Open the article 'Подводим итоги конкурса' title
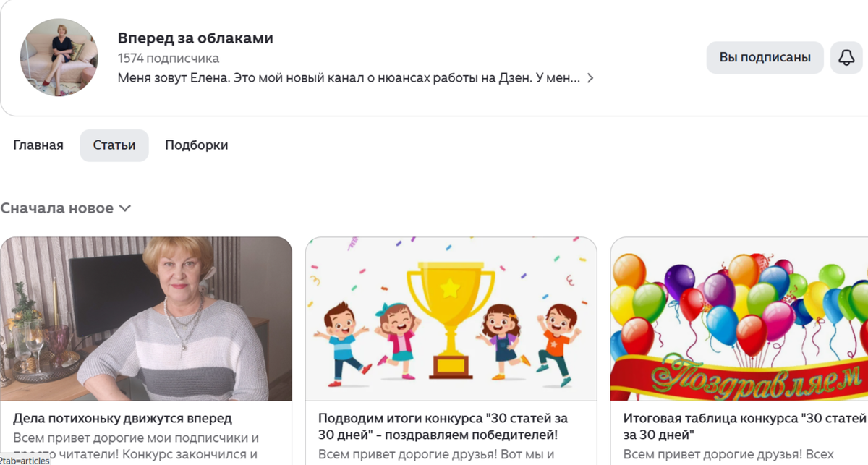Viewport: 868px width, 465px height. click(443, 427)
